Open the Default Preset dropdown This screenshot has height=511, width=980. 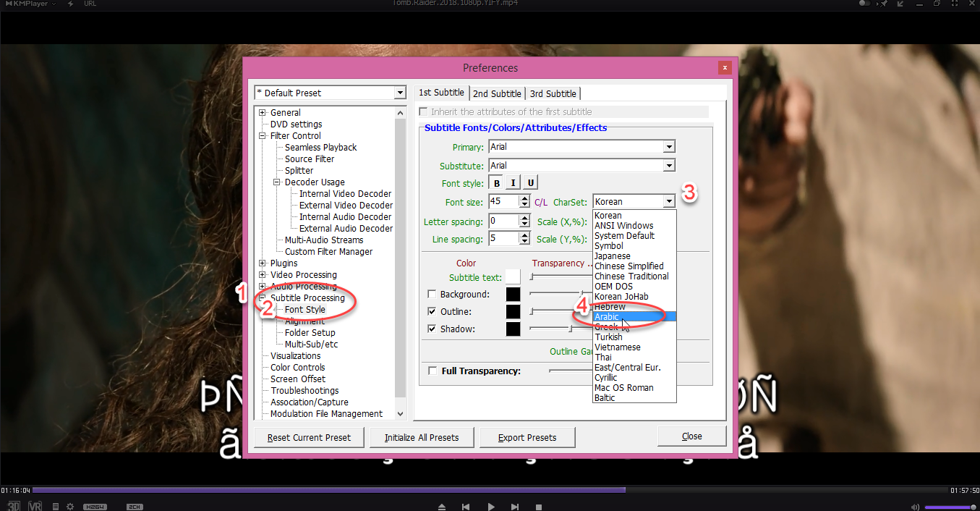click(400, 93)
